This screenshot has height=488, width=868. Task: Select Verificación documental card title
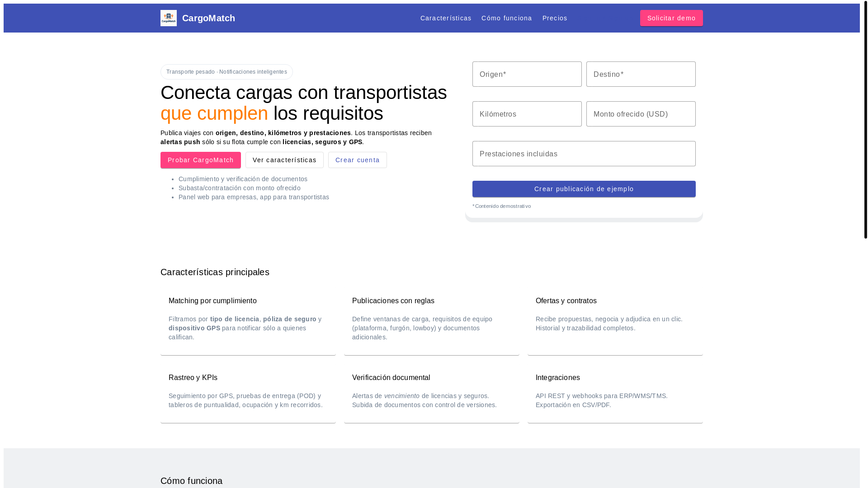click(x=391, y=378)
